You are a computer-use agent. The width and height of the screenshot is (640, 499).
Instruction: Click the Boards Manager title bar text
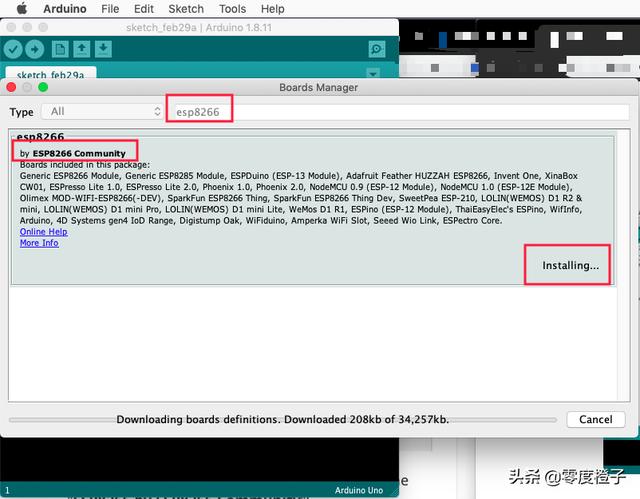[x=318, y=87]
